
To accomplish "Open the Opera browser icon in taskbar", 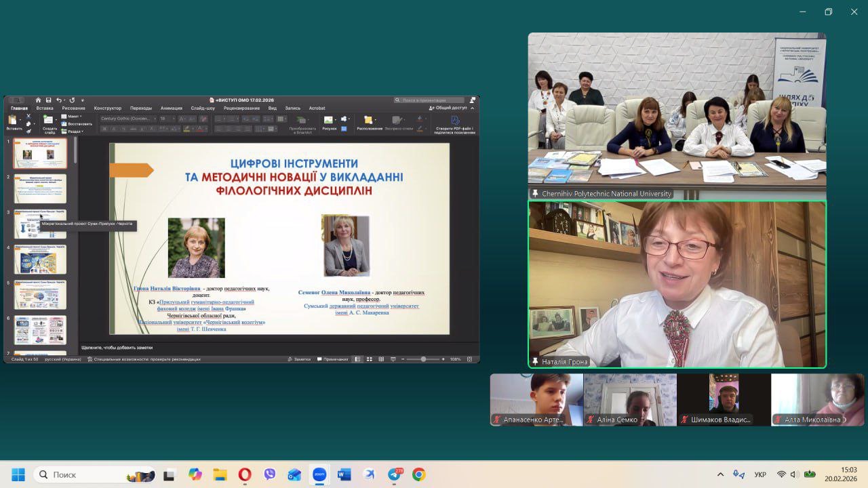I will point(245,474).
